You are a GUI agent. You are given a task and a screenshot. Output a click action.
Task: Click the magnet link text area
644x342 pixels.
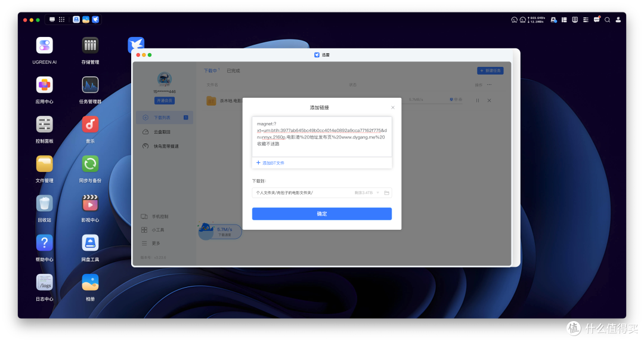click(x=321, y=137)
